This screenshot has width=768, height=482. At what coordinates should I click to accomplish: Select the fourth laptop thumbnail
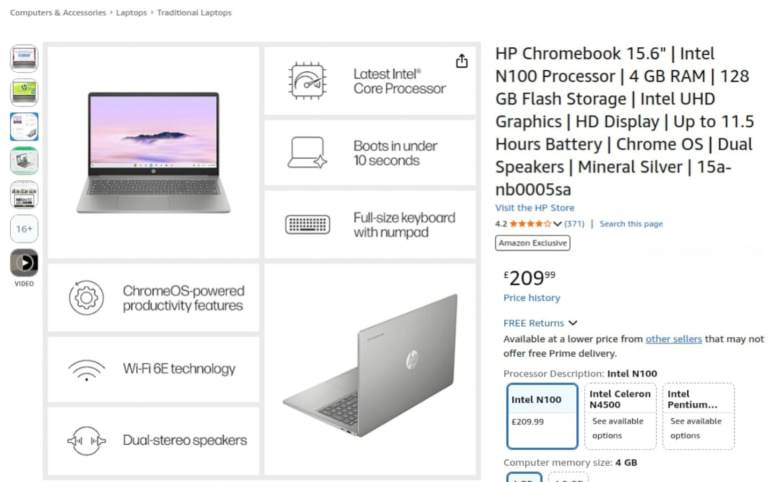(24, 160)
